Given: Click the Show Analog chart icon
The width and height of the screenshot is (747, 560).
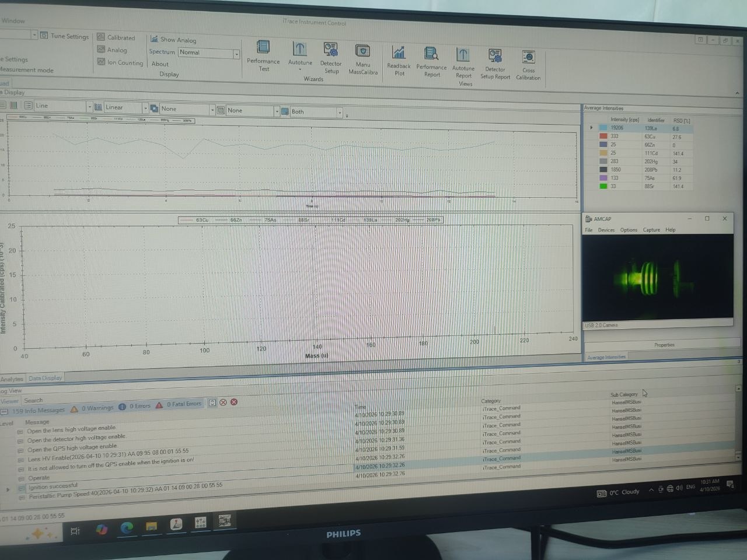Looking at the screenshot, I should (154, 39).
